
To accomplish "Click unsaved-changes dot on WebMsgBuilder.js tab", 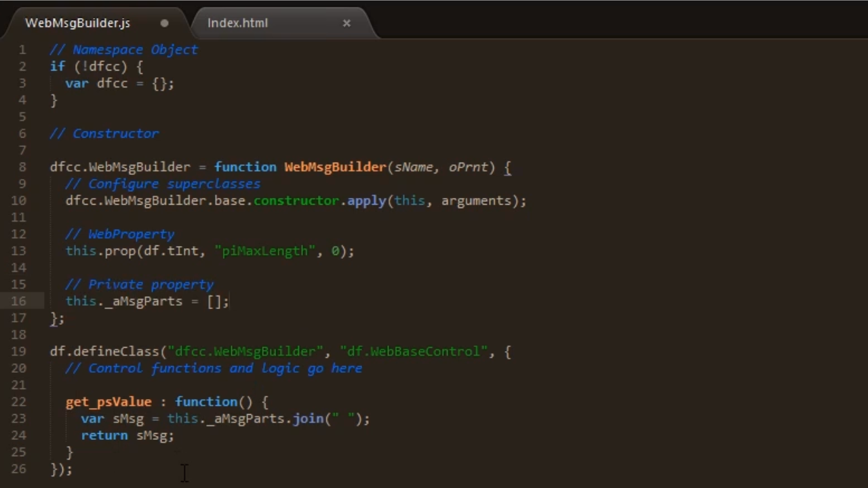I will pyautogui.click(x=164, y=23).
